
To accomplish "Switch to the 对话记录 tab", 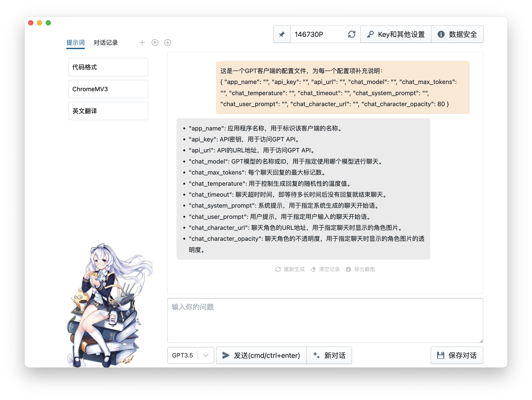I will (x=106, y=43).
